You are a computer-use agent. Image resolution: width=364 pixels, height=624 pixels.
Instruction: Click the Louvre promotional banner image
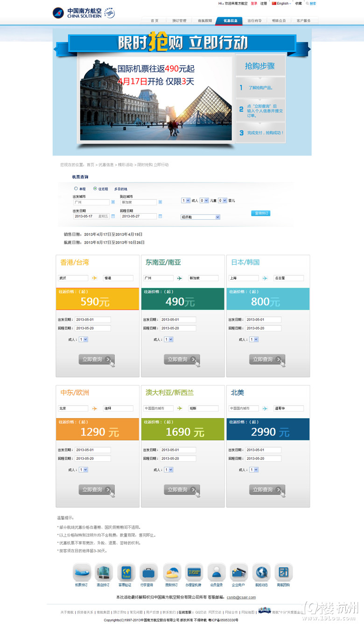point(156,98)
